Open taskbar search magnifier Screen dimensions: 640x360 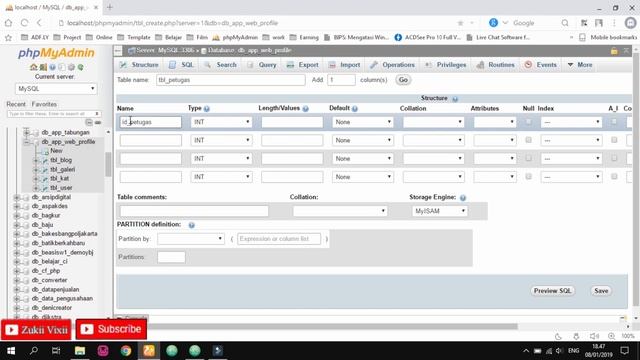click(x=34, y=351)
